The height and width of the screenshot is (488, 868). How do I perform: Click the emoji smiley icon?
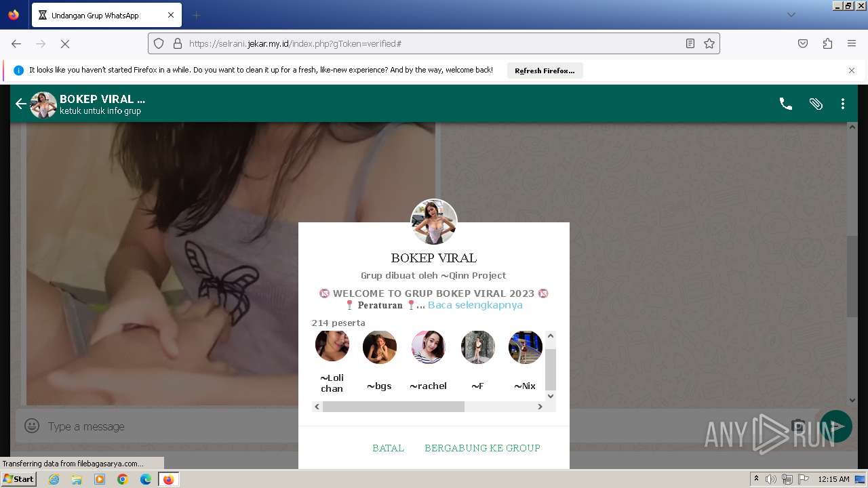tap(32, 426)
